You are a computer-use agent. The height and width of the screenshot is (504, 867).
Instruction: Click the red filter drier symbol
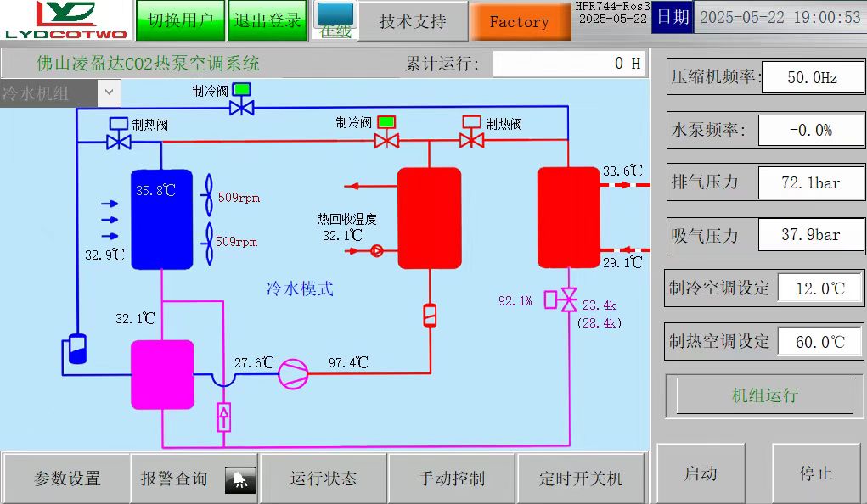click(x=431, y=315)
